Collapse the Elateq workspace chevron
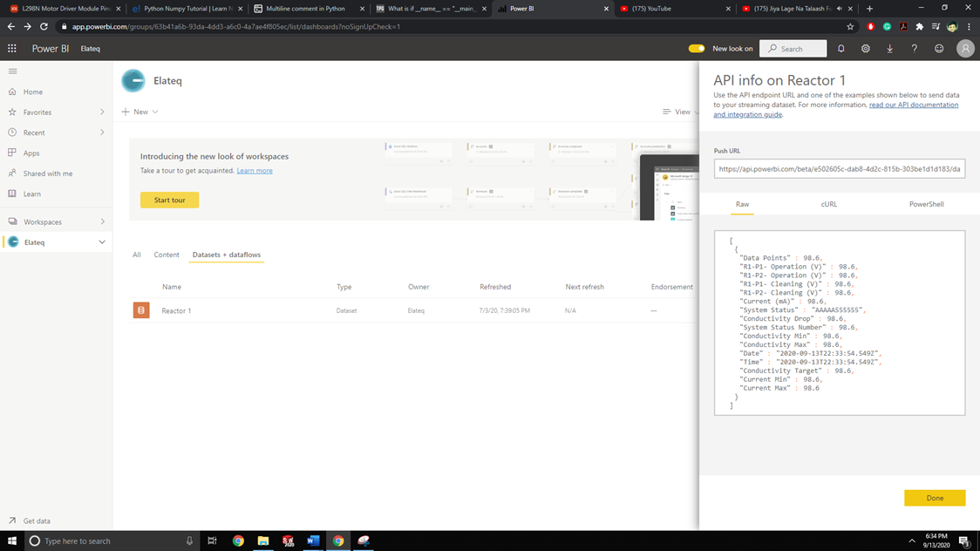 [102, 242]
